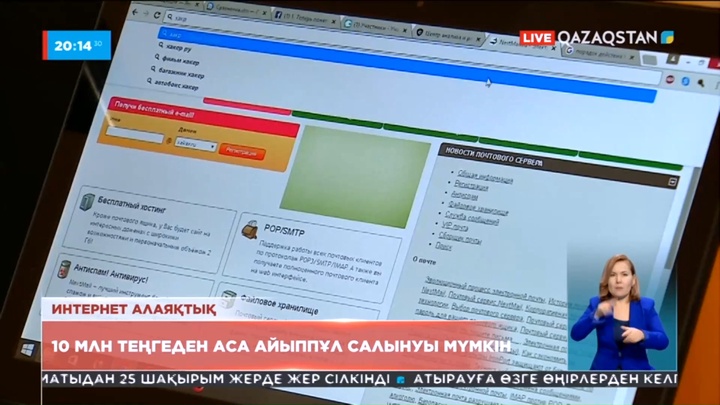720x405 pixels.
Task: Open the Файловое хранилище link in list
Action: point(478,208)
